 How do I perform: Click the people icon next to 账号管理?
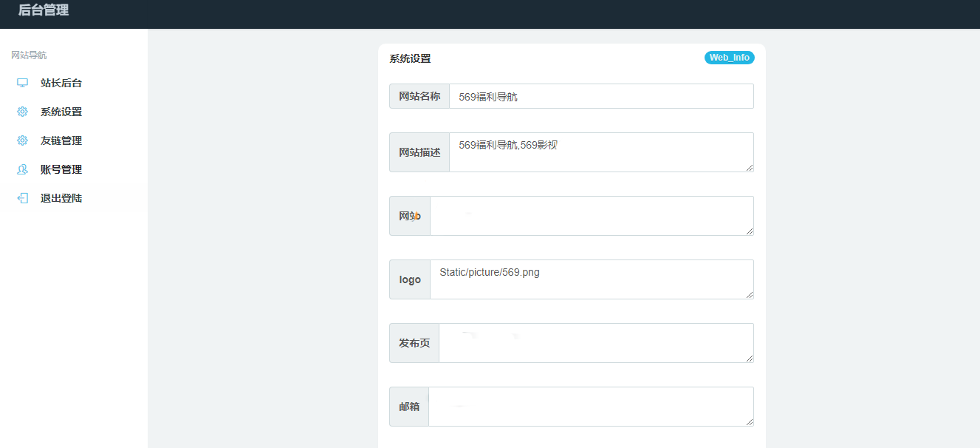[21, 169]
